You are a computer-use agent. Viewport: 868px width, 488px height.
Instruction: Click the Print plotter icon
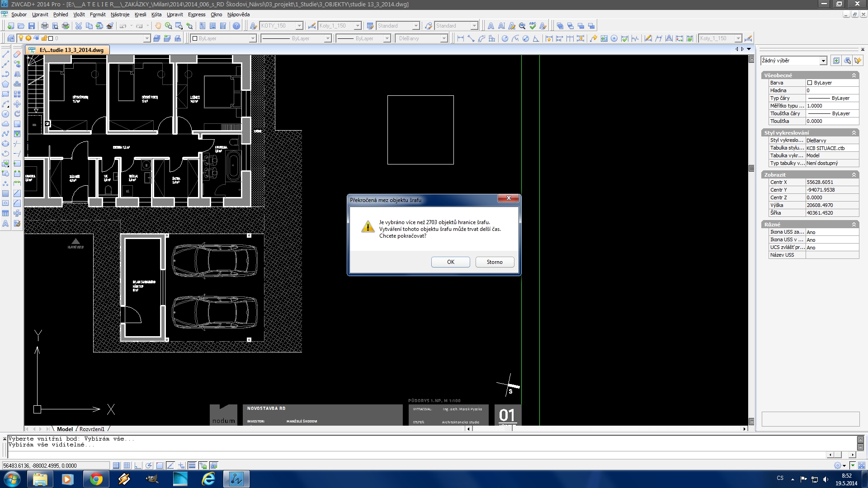[x=45, y=26]
